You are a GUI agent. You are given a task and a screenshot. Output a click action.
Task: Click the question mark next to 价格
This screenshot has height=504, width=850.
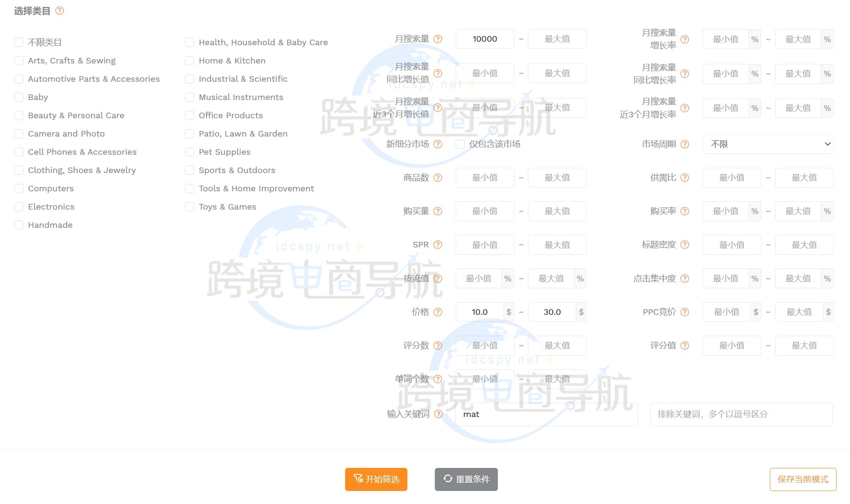pyautogui.click(x=438, y=312)
